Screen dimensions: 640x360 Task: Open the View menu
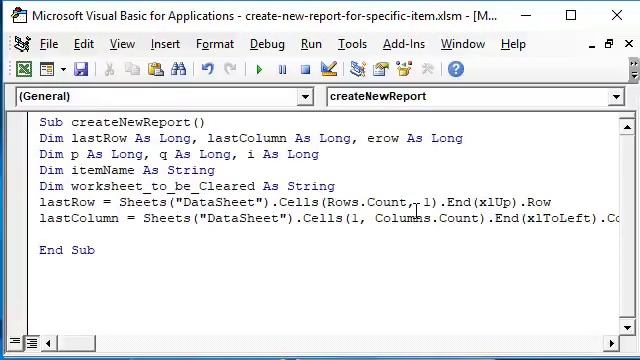click(122, 44)
